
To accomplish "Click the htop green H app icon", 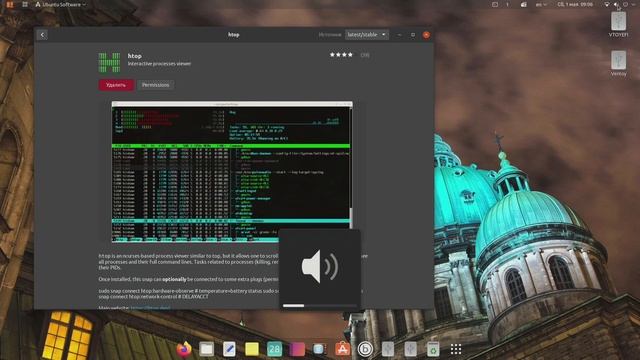I will 109,62.
